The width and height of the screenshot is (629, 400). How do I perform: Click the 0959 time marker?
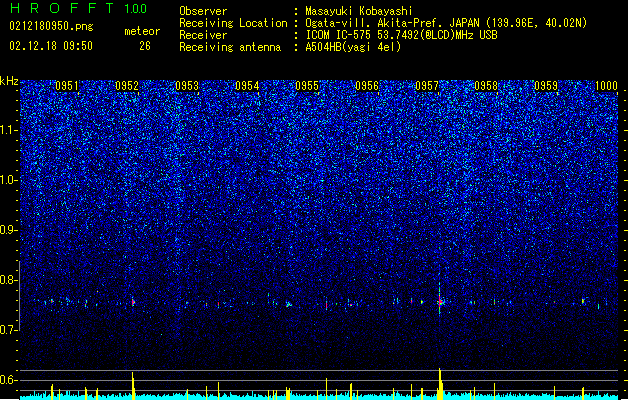tap(546, 86)
